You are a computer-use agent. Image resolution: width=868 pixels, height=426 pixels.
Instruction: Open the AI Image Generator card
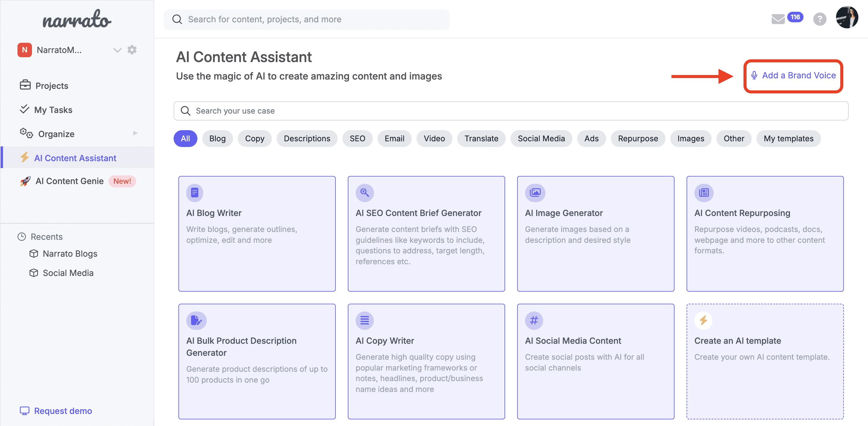(x=596, y=234)
